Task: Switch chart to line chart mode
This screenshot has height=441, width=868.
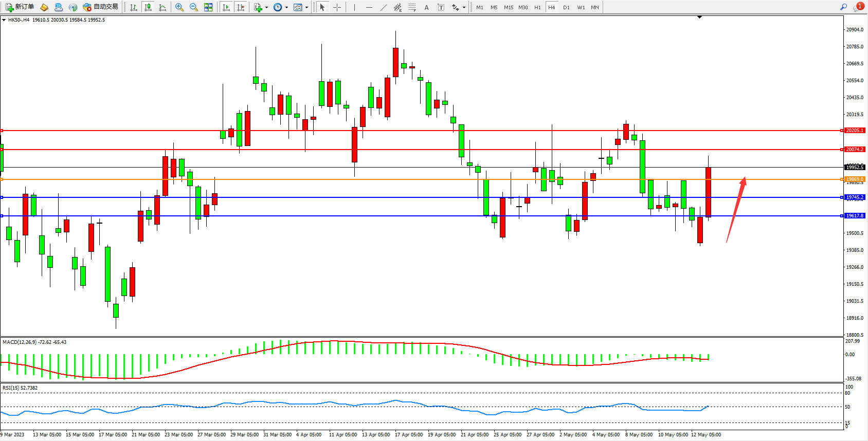Action: 162,7
